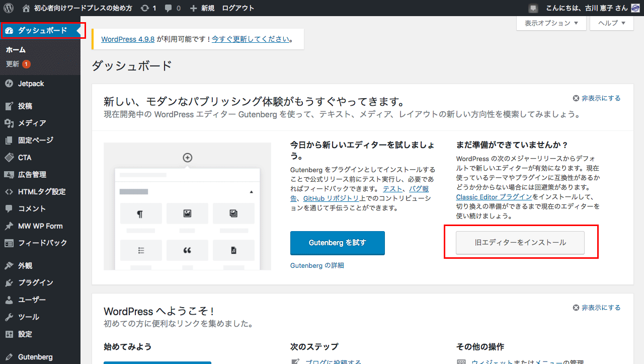Click the plus icon for 新規
Viewport: 644px width, 364px height.
pyautogui.click(x=194, y=8)
